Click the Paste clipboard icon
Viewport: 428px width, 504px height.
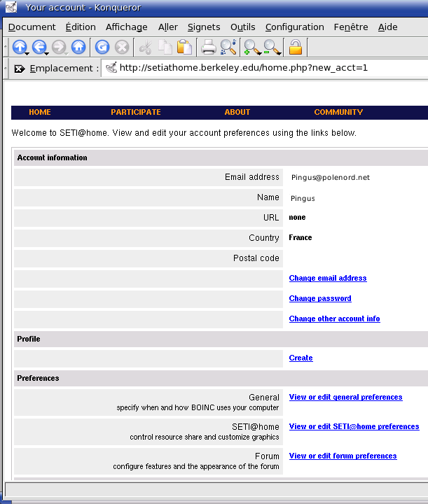[184, 48]
